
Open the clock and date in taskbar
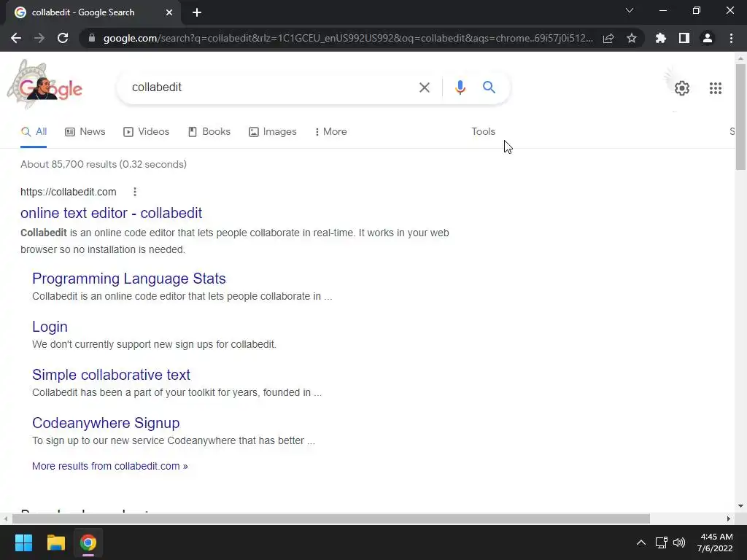[x=715, y=542]
